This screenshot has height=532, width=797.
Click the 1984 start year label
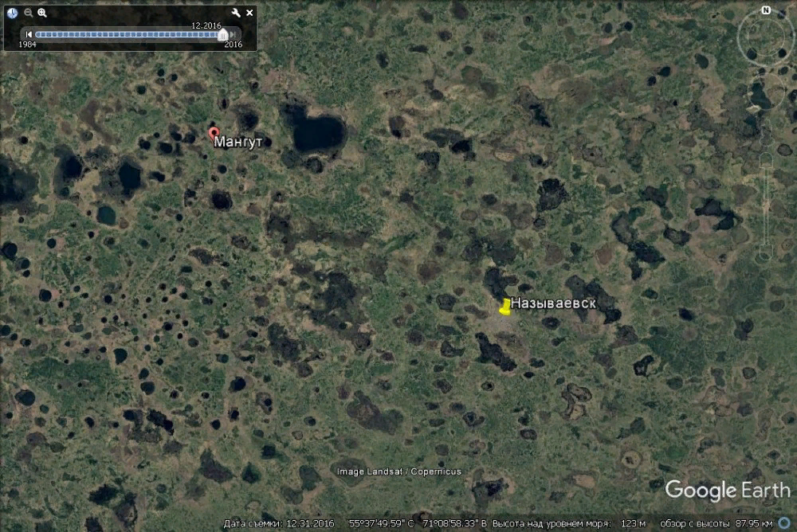pyautogui.click(x=27, y=45)
